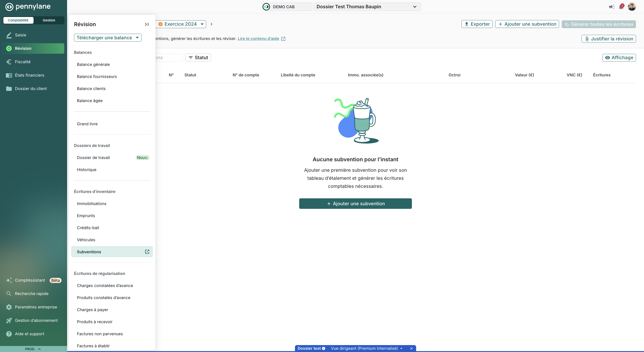644x352 pixels.
Task: Select Immobilisations under Écritures d'inventaire
Action: (91, 203)
